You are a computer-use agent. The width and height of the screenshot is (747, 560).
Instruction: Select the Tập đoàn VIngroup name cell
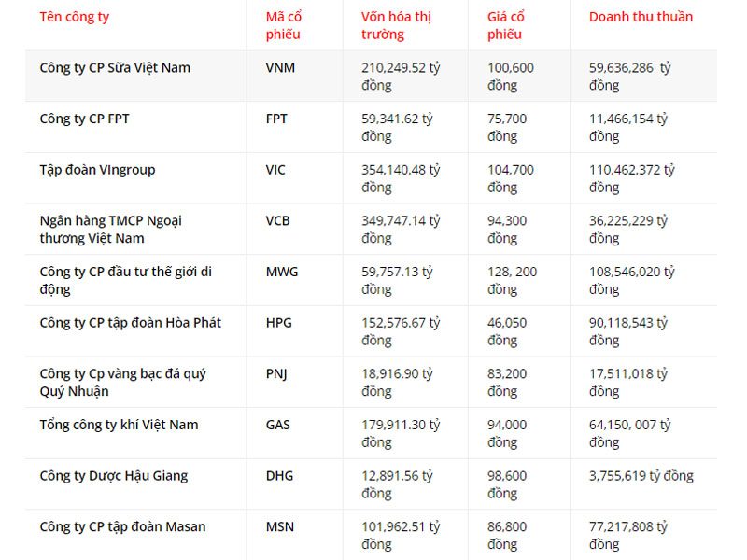[x=97, y=170]
